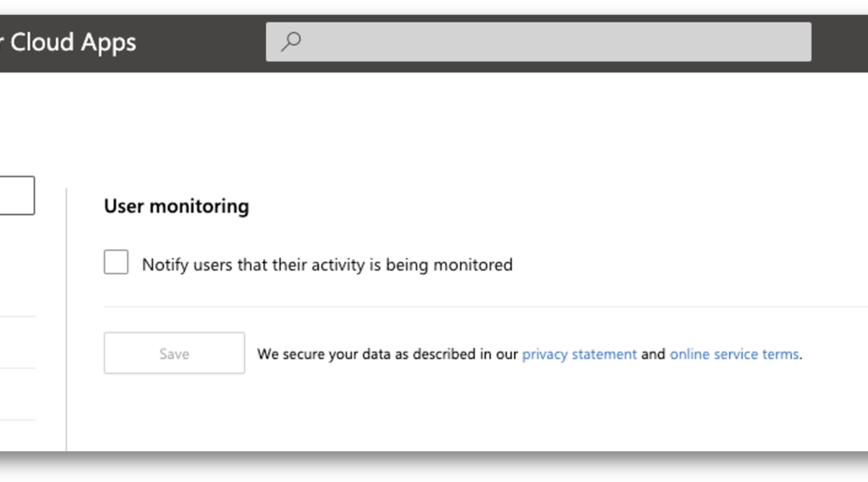Select the sidebar row between the two dividers

tap(18, 342)
